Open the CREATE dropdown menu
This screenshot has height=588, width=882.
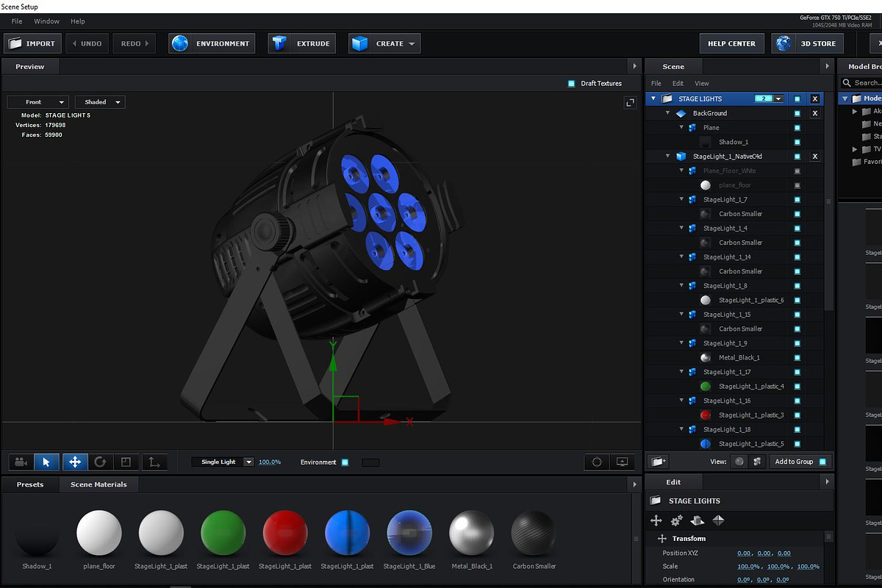pos(384,43)
